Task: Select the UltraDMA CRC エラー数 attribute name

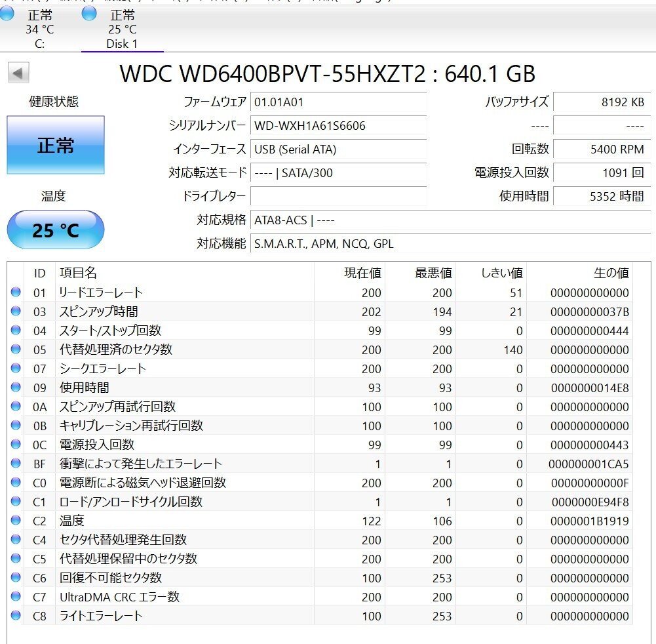Action: [x=120, y=597]
